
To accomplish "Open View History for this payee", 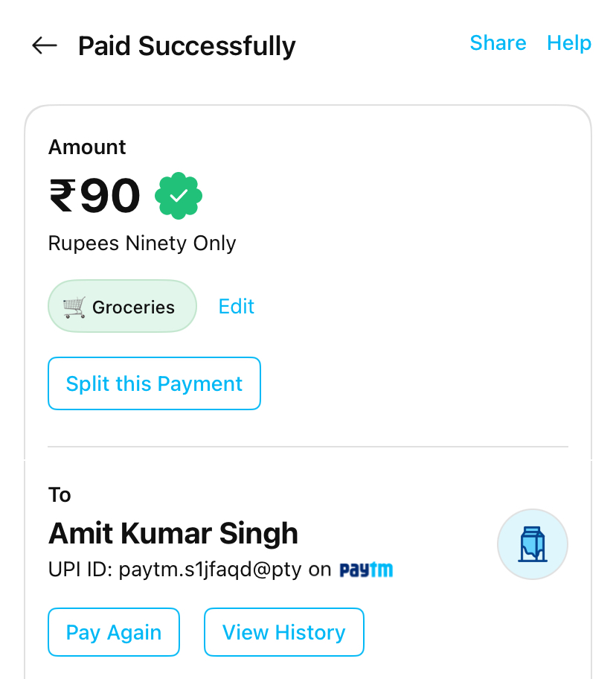I will click(x=283, y=632).
